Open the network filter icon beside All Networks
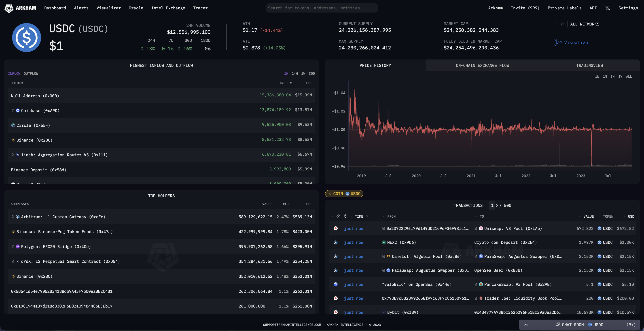Viewport: 644px width, 331px height. coord(557,24)
